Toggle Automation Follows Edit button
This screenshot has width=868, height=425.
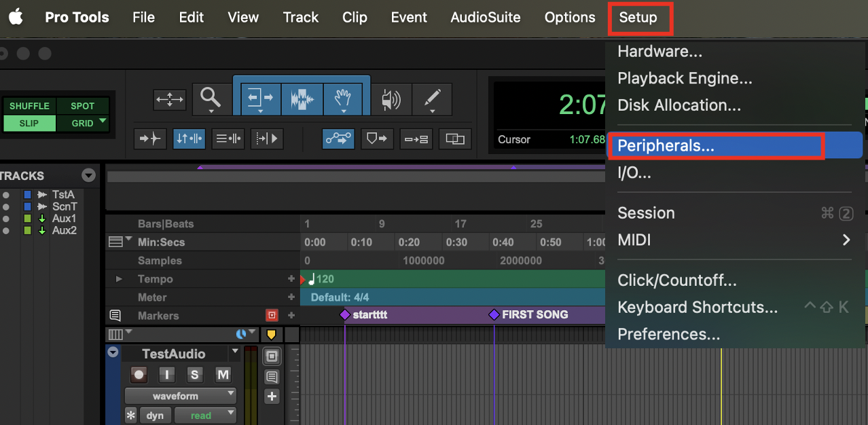click(x=338, y=138)
